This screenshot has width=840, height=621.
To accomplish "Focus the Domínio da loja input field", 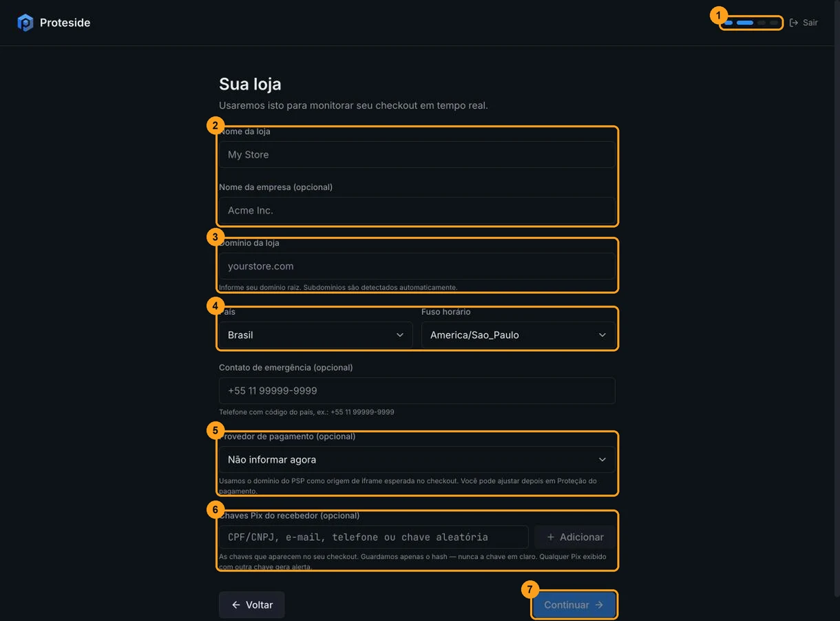I will (x=417, y=266).
